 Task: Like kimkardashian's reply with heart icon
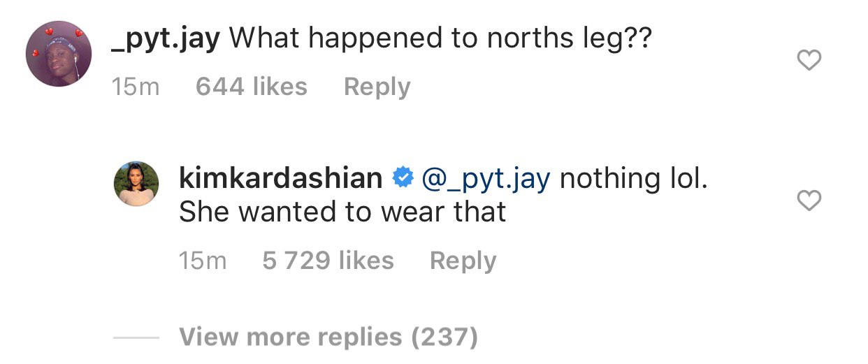809,201
